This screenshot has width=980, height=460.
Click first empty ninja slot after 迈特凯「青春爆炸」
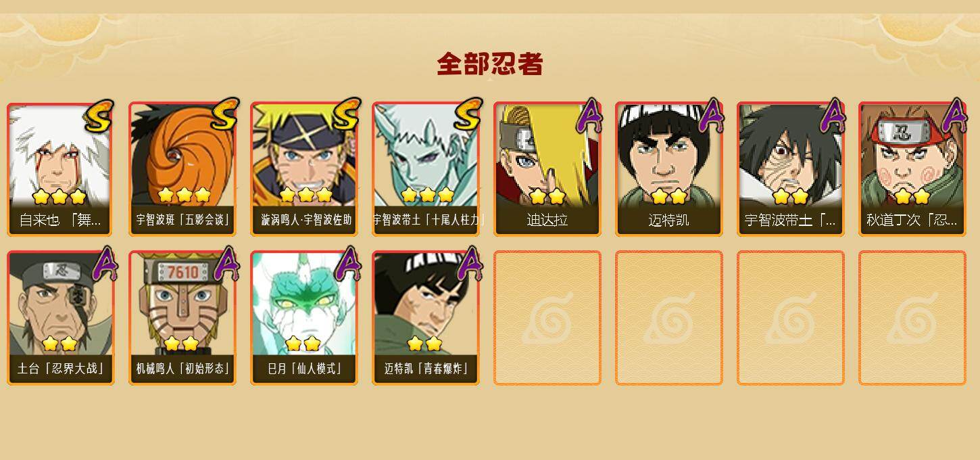tap(547, 317)
